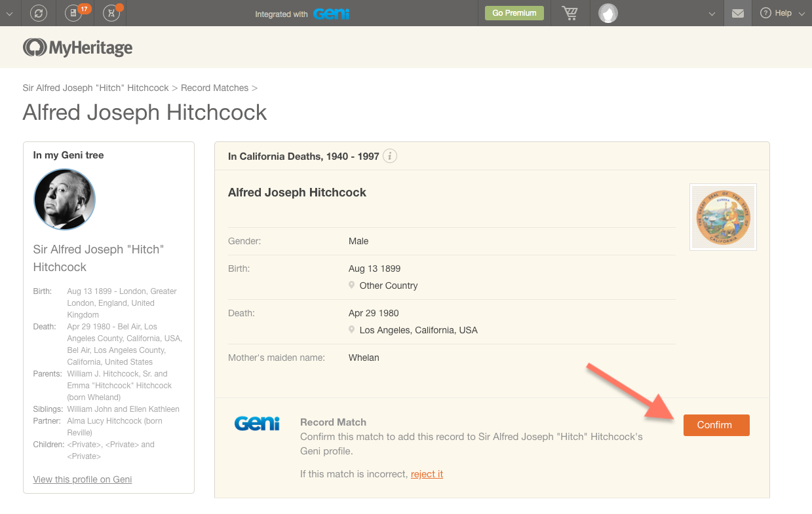Viewport: 812px width, 514px height.
Task: Click the sync/refresh circular arrows icon
Action: click(39, 13)
